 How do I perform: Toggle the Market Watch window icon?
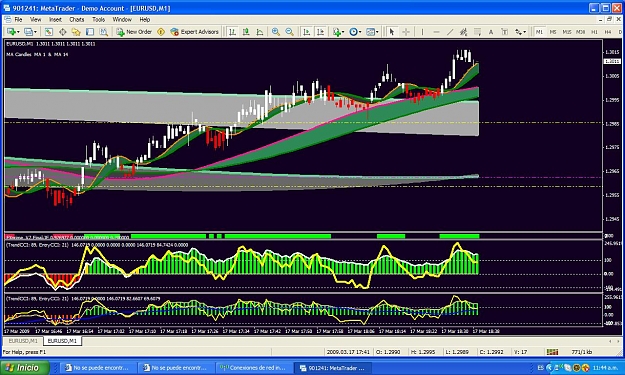click(49, 32)
